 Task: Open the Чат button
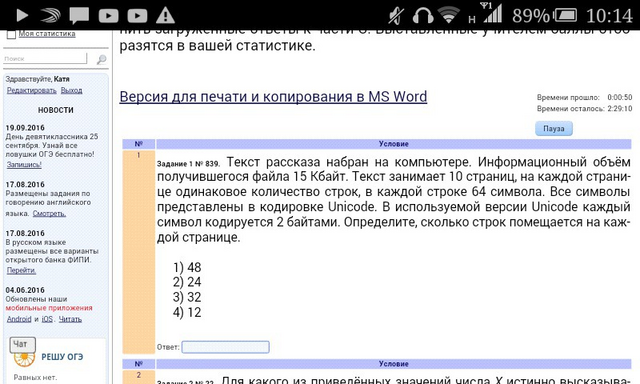tap(22, 345)
